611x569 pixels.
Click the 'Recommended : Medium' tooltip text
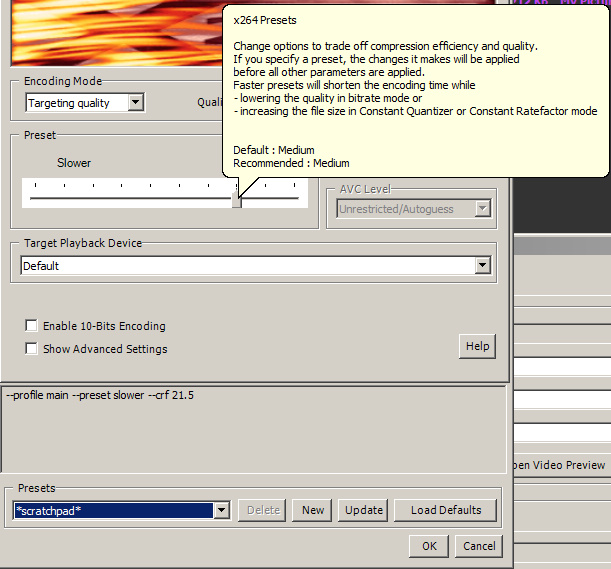(291, 163)
